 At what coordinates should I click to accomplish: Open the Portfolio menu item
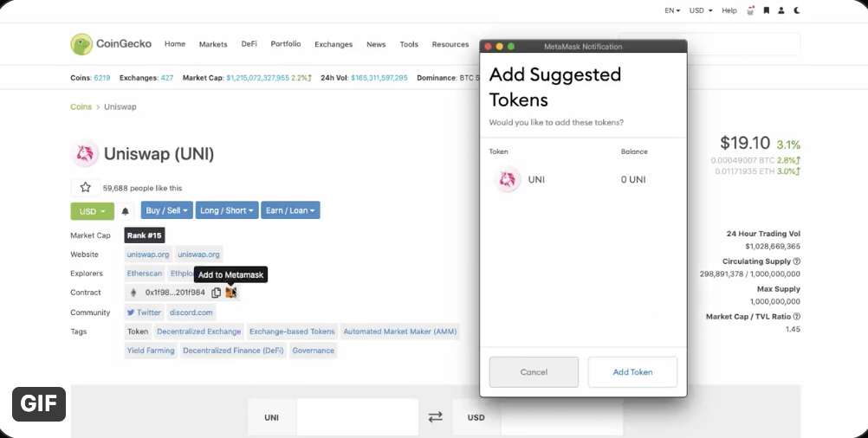pyautogui.click(x=286, y=43)
